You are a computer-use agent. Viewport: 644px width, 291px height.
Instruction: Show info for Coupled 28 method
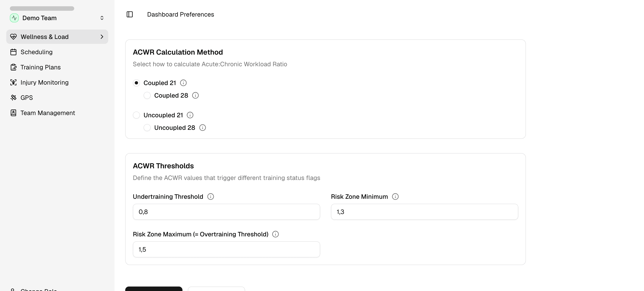click(x=195, y=95)
